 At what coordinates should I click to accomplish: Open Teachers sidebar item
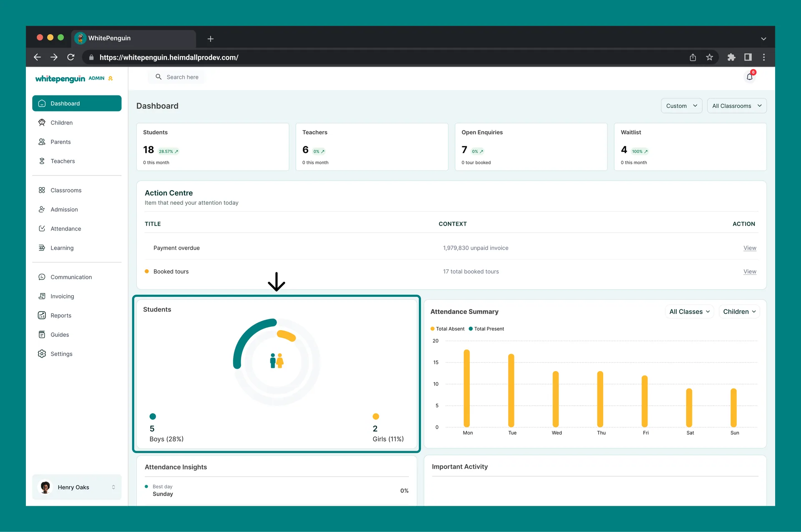[x=63, y=161]
